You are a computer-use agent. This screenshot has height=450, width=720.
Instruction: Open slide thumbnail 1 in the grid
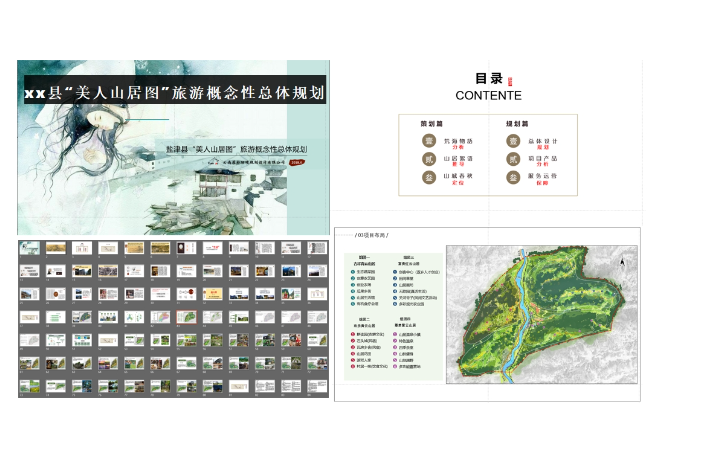click(29, 248)
